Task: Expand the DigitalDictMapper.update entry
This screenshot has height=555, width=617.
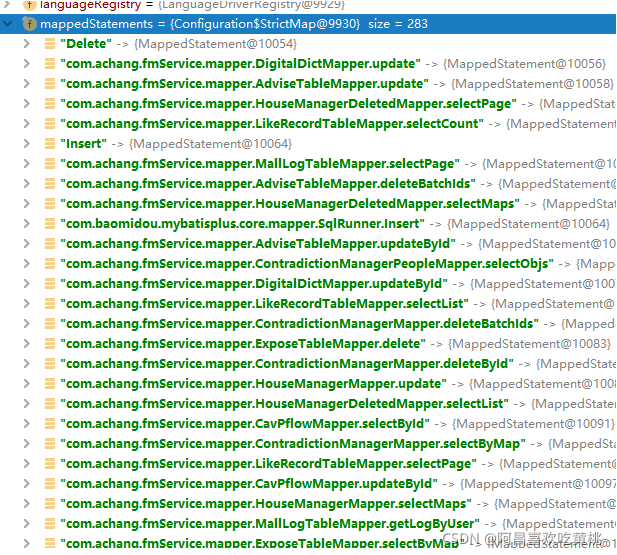Action: click(x=27, y=63)
